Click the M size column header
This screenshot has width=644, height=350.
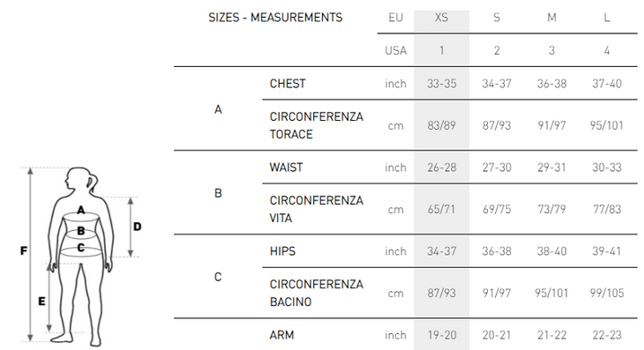coord(551,18)
